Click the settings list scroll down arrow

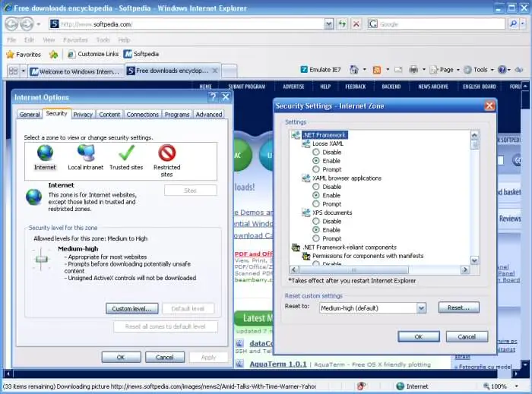point(474,260)
